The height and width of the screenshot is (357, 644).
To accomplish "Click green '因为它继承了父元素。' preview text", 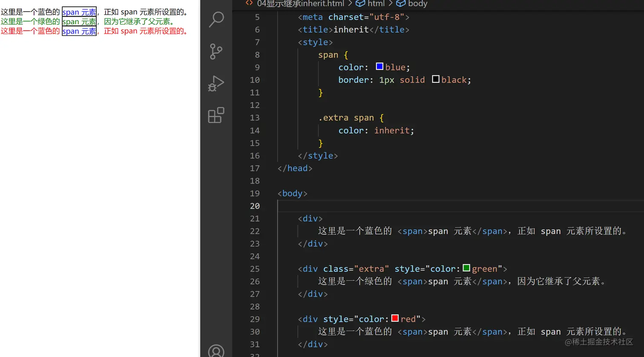I will point(140,21).
